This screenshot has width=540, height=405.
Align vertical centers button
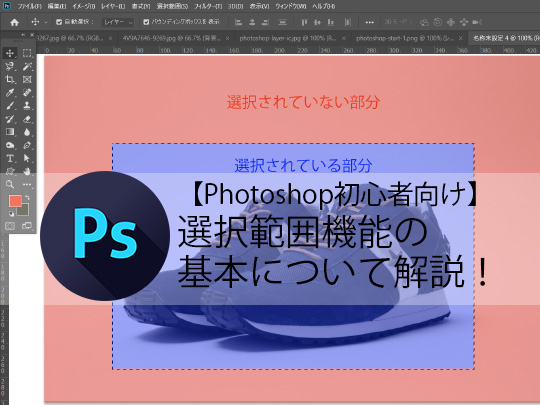coord(317,22)
